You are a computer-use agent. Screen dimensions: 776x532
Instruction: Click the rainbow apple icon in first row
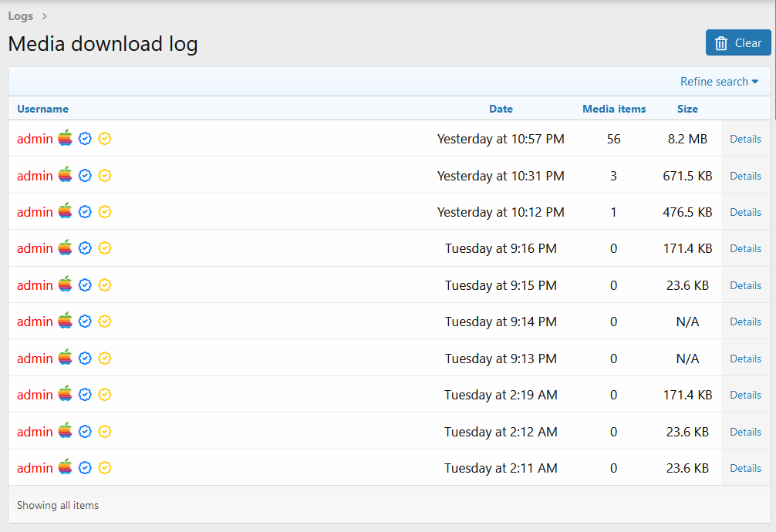[x=65, y=139]
